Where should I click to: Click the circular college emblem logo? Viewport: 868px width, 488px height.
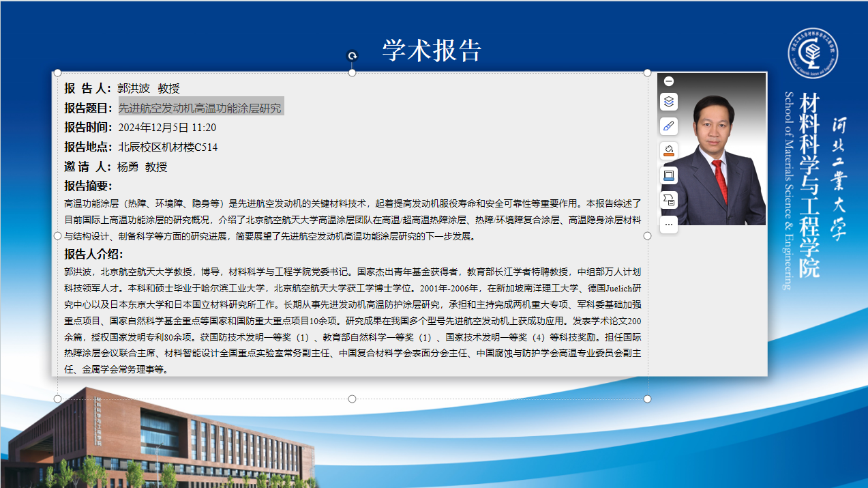(813, 53)
